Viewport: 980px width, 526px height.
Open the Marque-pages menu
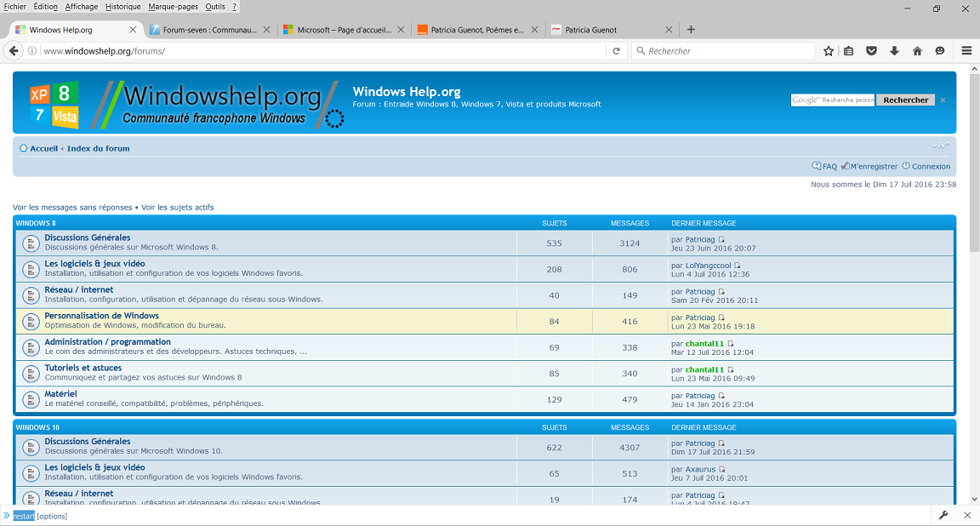(173, 7)
